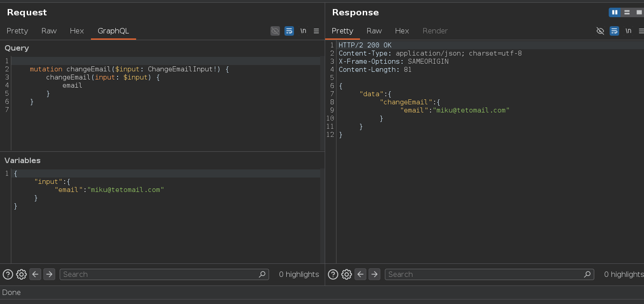Viewport: 644px width, 304px height.
Task: Click the Content-Type header line
Action: [x=430, y=53]
